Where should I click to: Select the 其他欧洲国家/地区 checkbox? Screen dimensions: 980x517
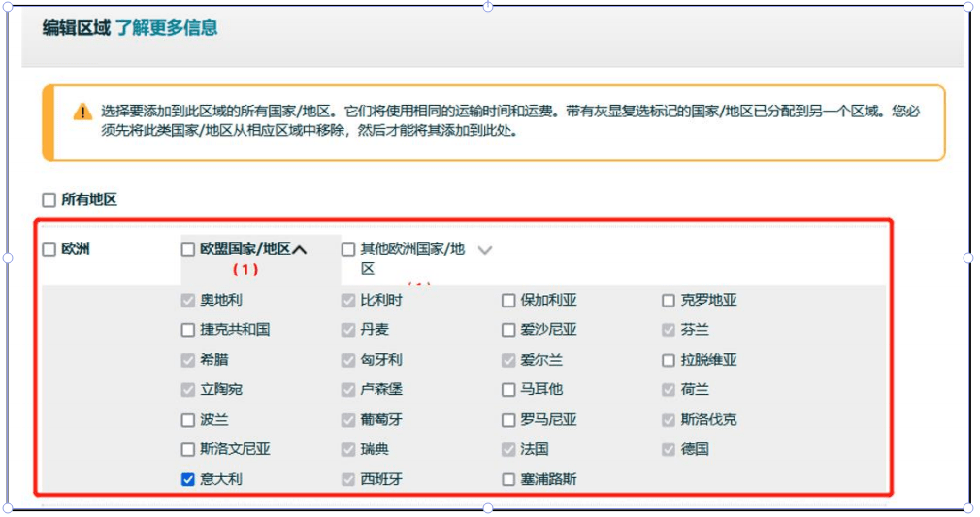pos(348,250)
